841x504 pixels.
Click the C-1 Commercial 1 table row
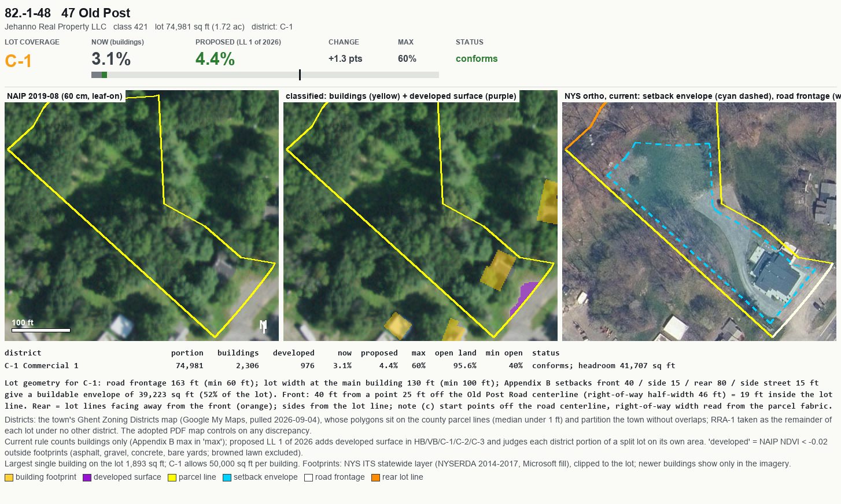(x=340, y=366)
